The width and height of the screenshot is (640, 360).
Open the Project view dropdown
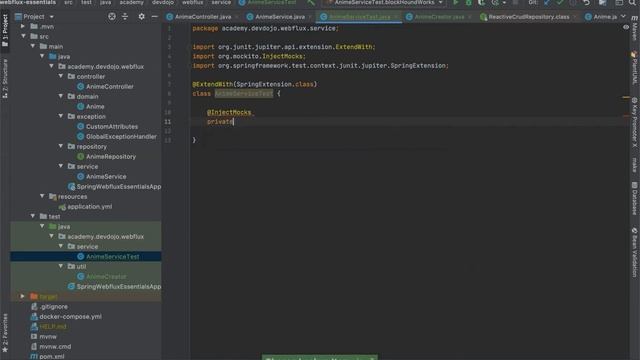point(34,17)
